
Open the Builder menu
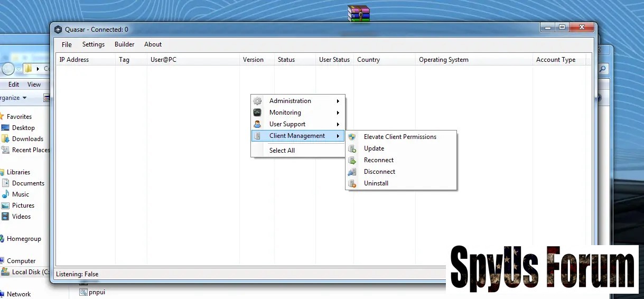click(124, 44)
